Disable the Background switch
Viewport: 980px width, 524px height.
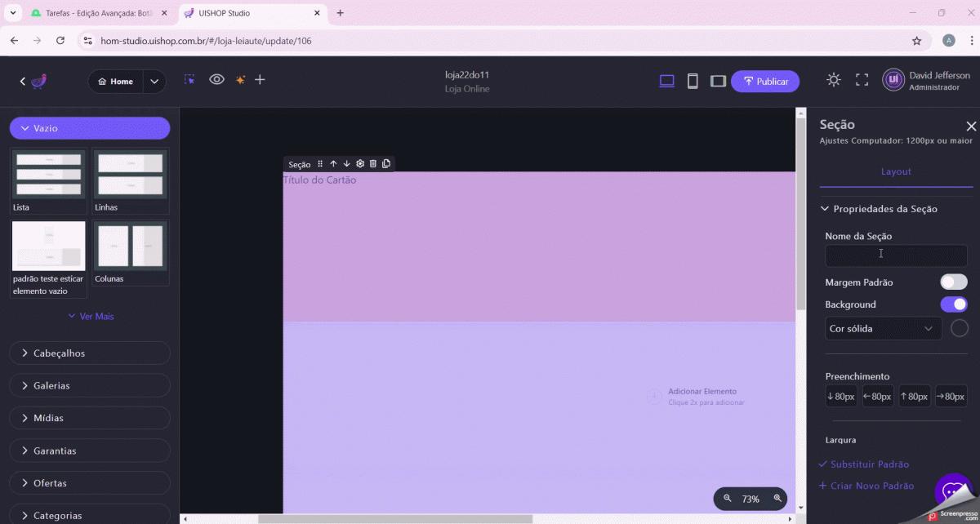pyautogui.click(x=953, y=304)
